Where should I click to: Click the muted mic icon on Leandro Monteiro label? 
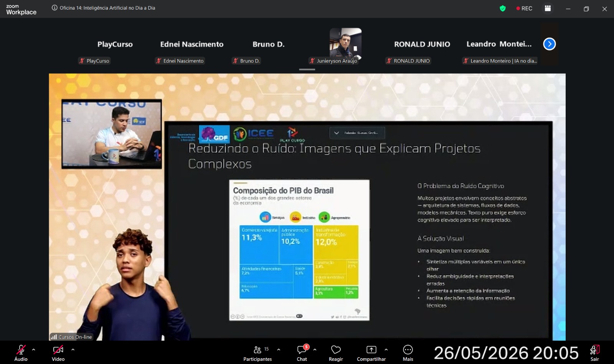[x=465, y=61]
